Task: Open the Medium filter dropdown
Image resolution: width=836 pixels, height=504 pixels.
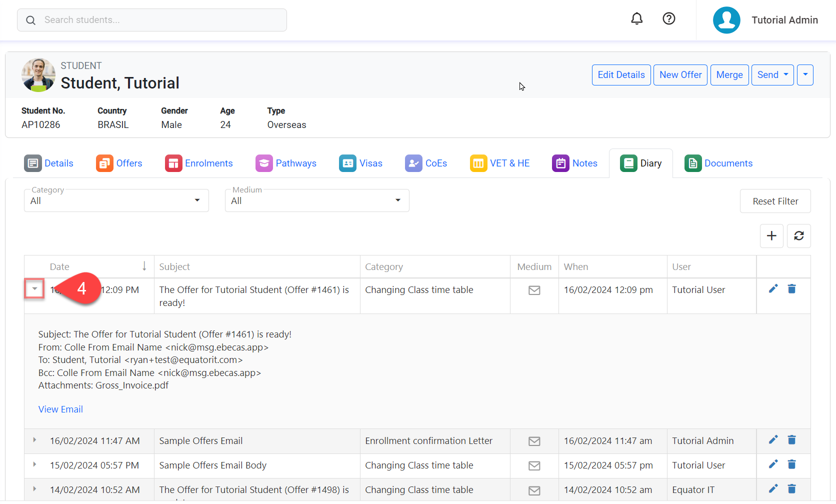Action: click(x=317, y=200)
